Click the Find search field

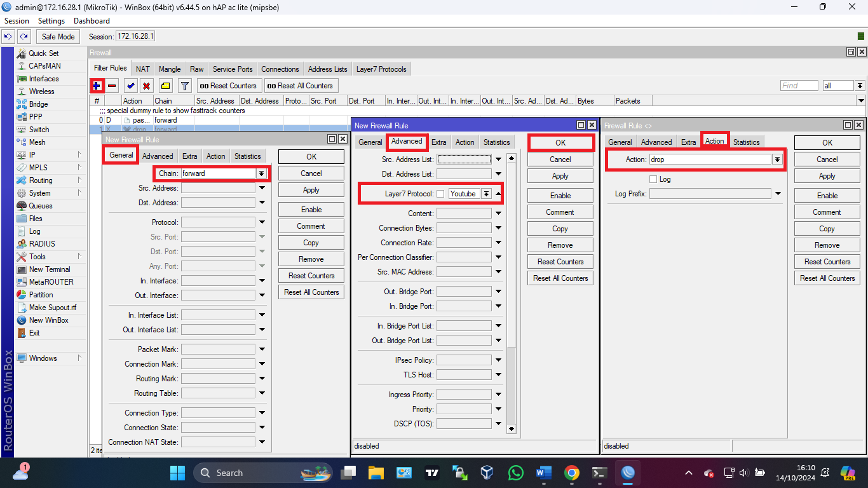(x=799, y=85)
